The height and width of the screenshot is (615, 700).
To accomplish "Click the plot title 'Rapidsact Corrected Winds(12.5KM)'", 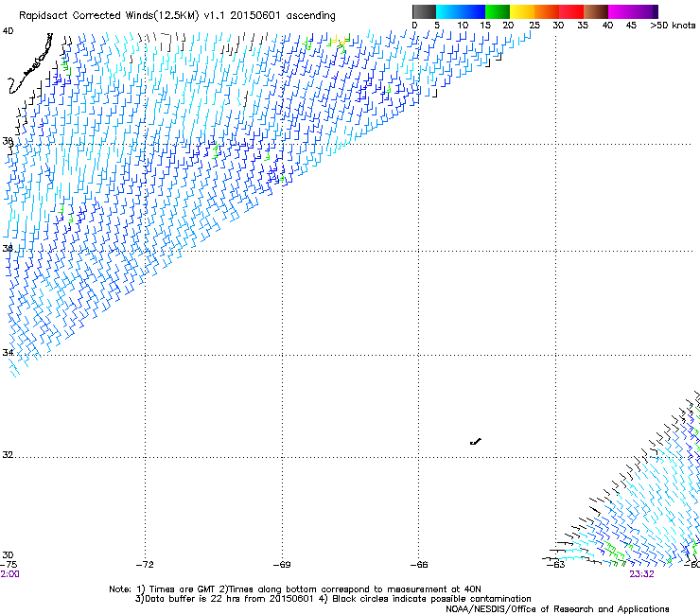I will [x=109, y=16].
